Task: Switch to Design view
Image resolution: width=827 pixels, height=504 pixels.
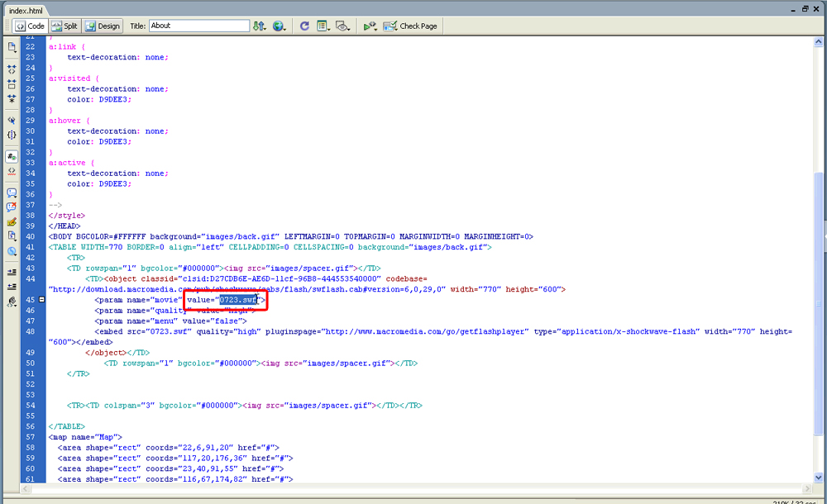Action: (103, 26)
